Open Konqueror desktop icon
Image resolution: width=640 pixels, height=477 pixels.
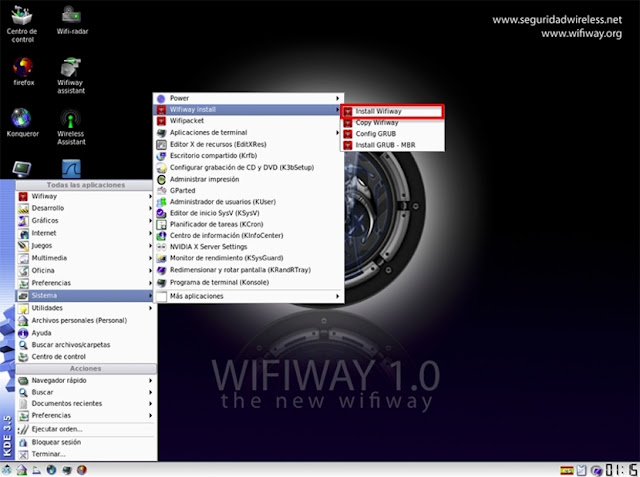pyautogui.click(x=22, y=122)
